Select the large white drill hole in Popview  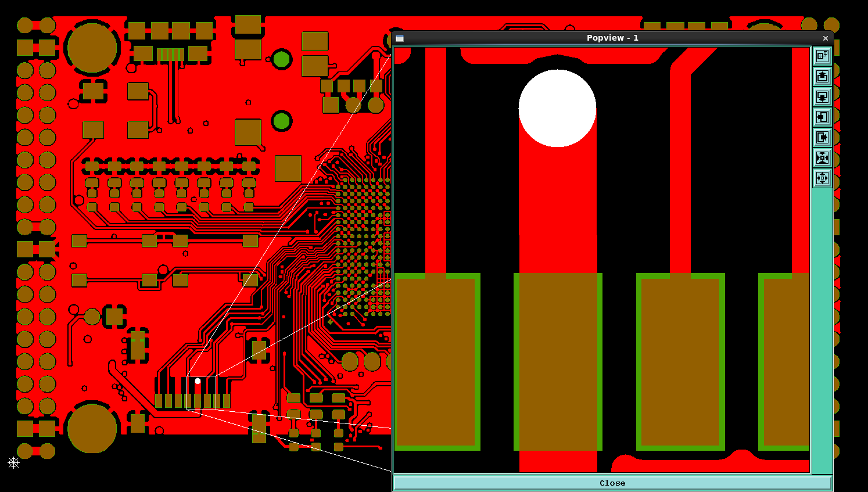coord(557,108)
